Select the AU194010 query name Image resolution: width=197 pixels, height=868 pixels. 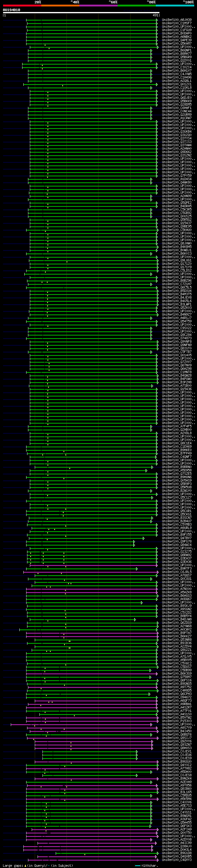[11, 10]
